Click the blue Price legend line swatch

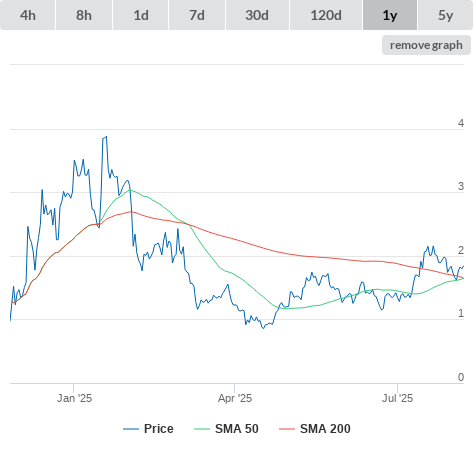coord(131,429)
